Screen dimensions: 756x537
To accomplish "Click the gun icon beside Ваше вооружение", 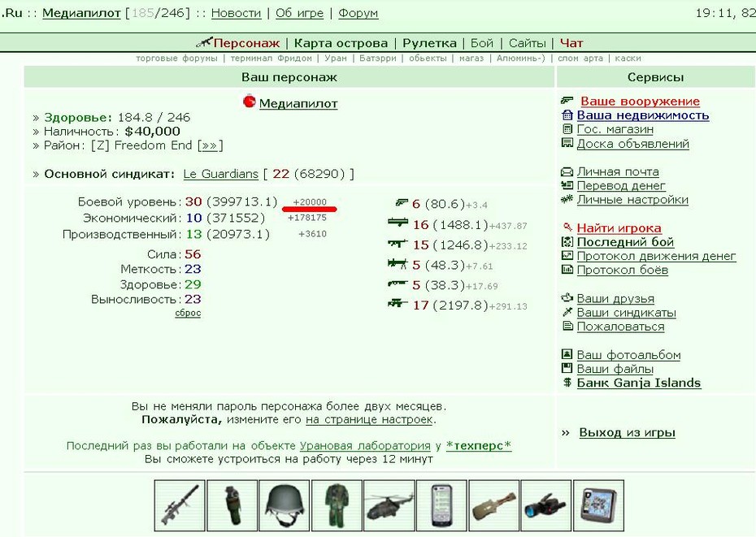I will point(567,100).
